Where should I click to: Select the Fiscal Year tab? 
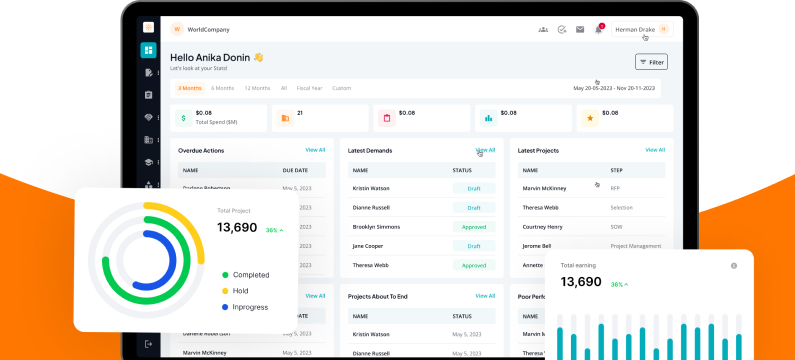[x=309, y=88]
